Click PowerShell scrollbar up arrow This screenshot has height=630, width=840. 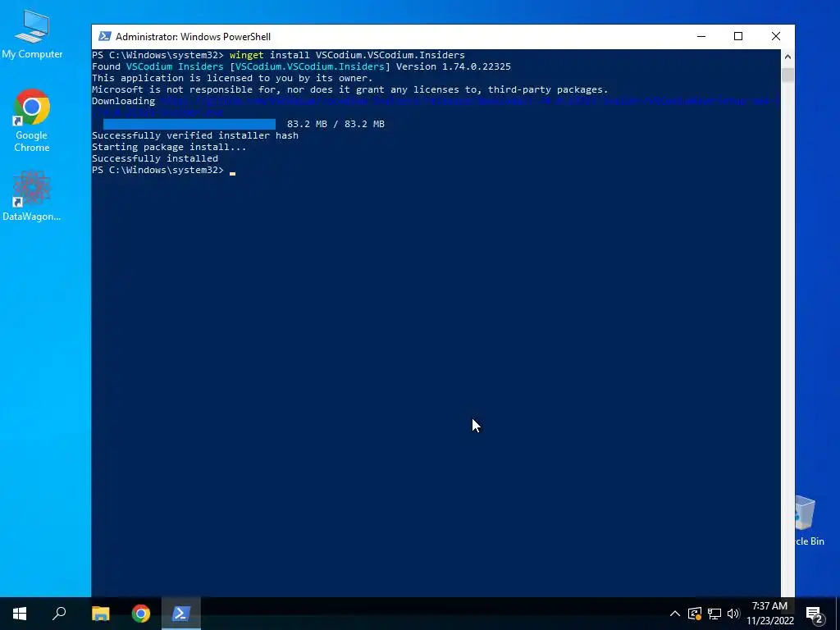(787, 57)
